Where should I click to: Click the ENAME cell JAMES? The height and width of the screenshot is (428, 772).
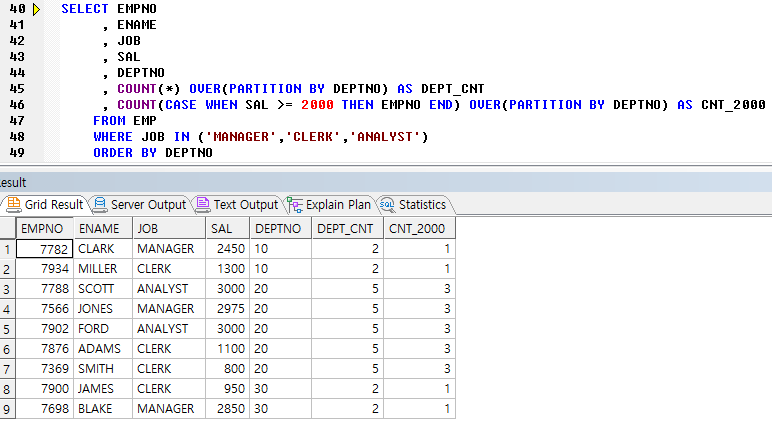click(x=103, y=389)
